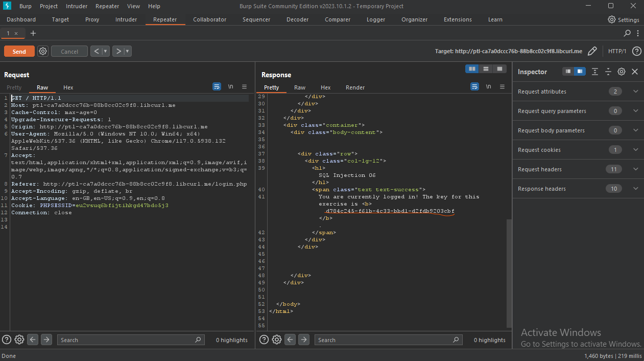
Task: Open Repeater request settings gear beside Send
Action: coord(43,51)
